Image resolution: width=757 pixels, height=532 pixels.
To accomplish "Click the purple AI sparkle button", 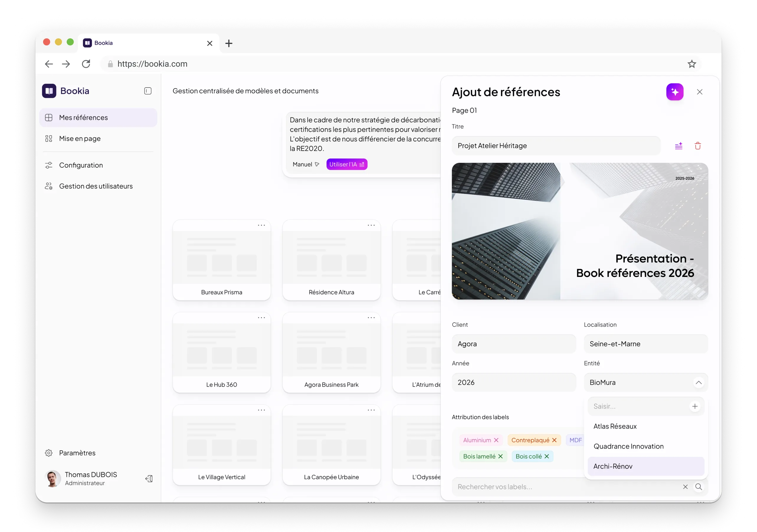I will [675, 92].
